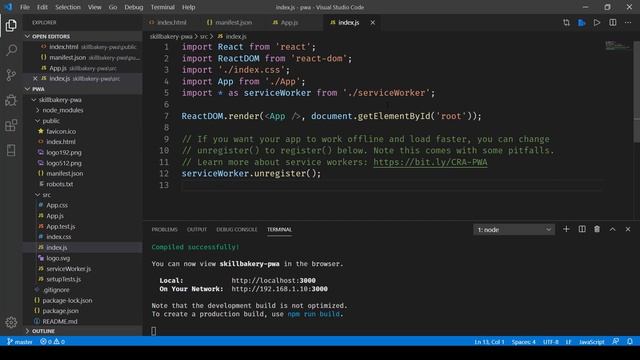Close the terminal panel
The image size is (640, 360).
pyautogui.click(x=628, y=229)
